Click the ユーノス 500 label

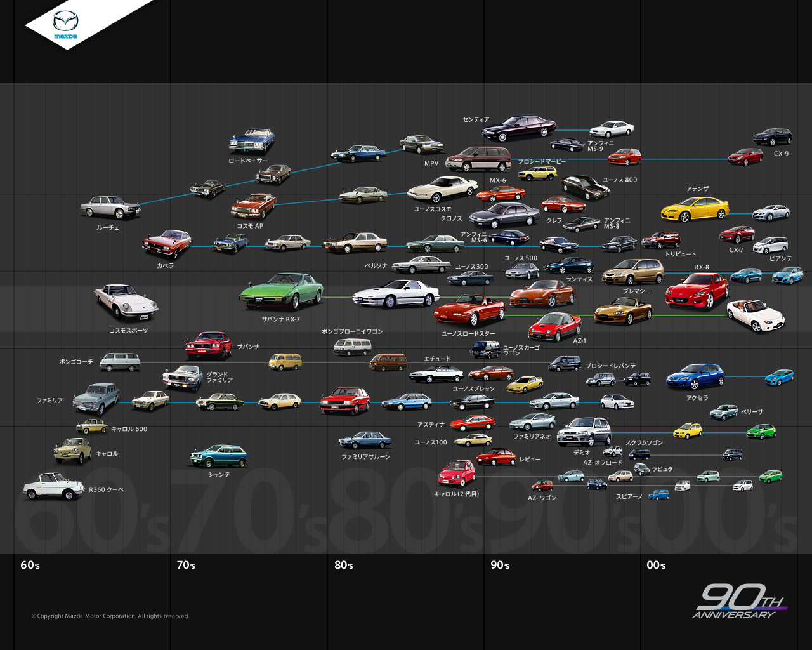pos(521,258)
